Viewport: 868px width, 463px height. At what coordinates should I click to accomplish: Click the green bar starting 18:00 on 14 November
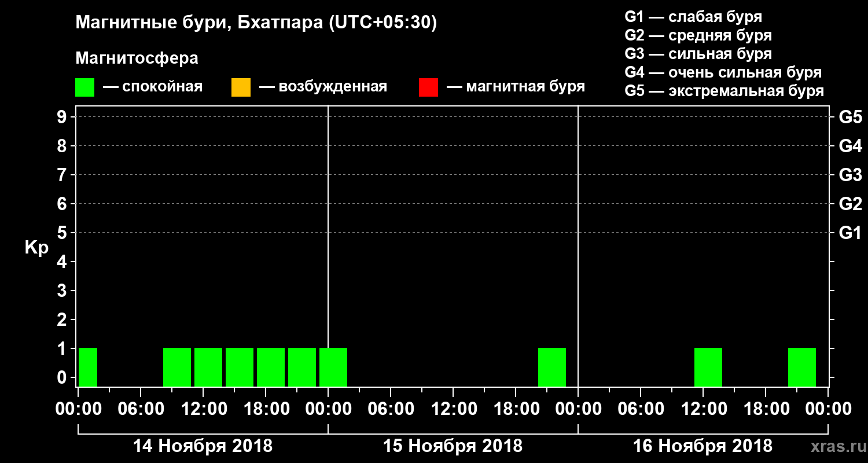pyautogui.click(x=271, y=367)
